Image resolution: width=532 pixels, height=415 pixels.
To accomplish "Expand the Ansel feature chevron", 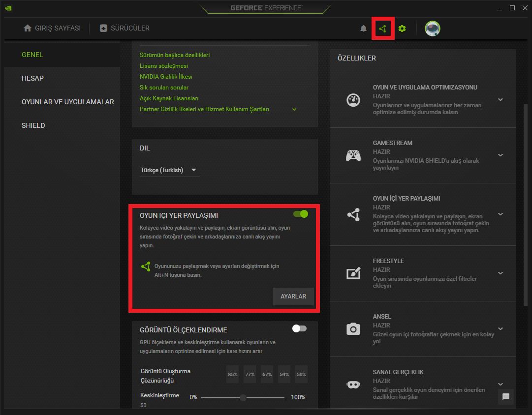I will (501, 329).
